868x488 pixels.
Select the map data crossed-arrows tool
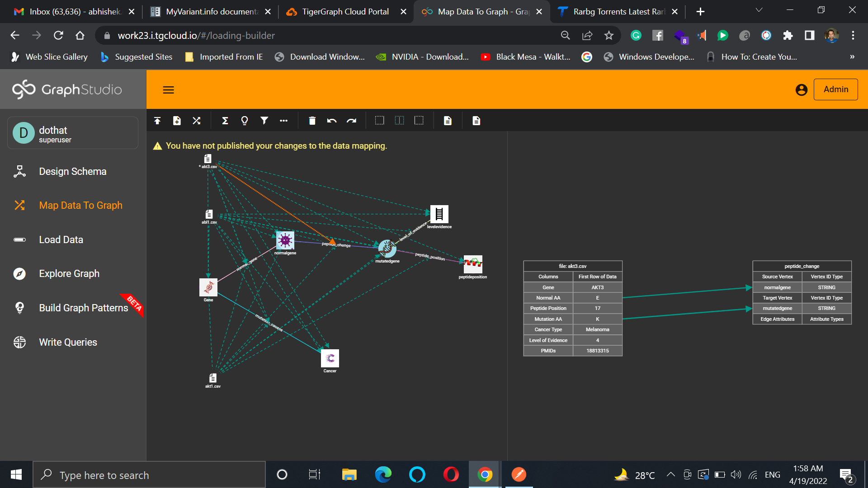click(x=196, y=121)
